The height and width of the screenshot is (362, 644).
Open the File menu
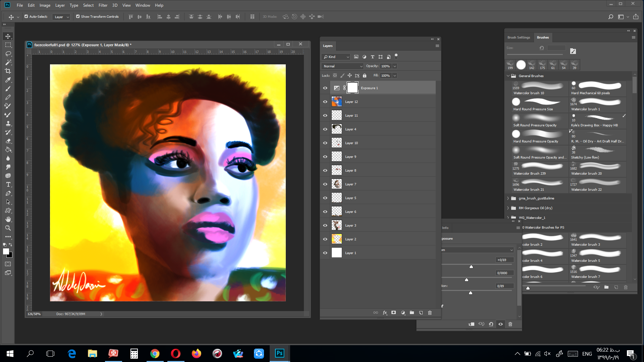click(x=20, y=5)
